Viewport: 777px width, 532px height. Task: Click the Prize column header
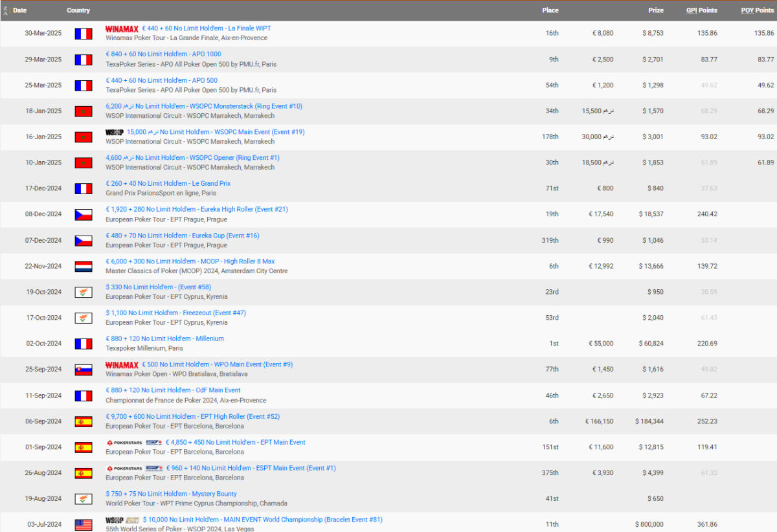655,10
